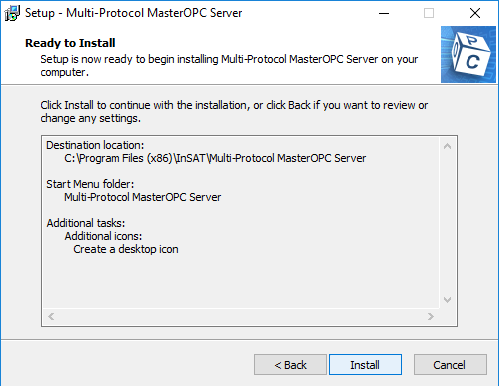Click the horizontal scrollbar track under summary
Viewport: 499px width, 386px height.
[x=241, y=316]
